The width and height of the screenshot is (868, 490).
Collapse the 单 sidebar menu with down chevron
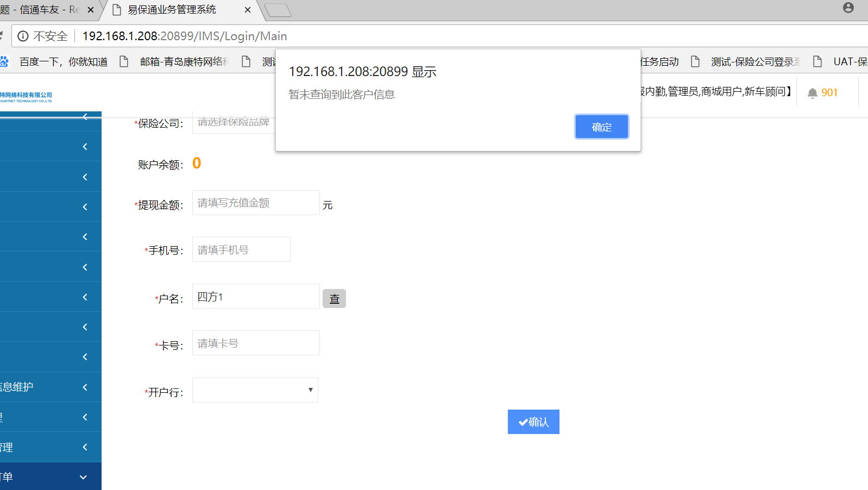point(83,477)
